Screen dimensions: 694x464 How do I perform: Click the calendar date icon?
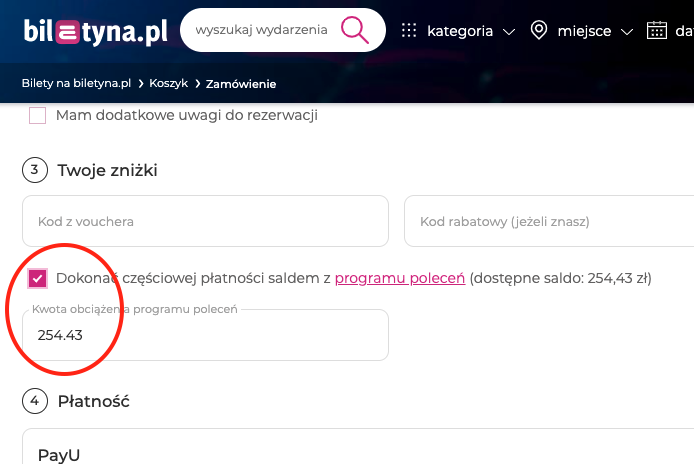click(657, 31)
